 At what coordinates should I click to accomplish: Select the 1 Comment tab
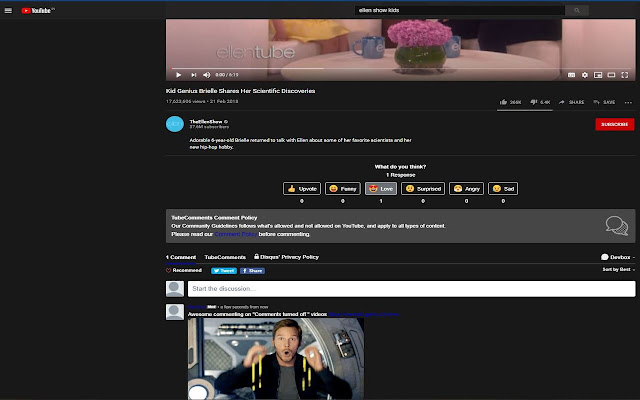pyautogui.click(x=181, y=257)
